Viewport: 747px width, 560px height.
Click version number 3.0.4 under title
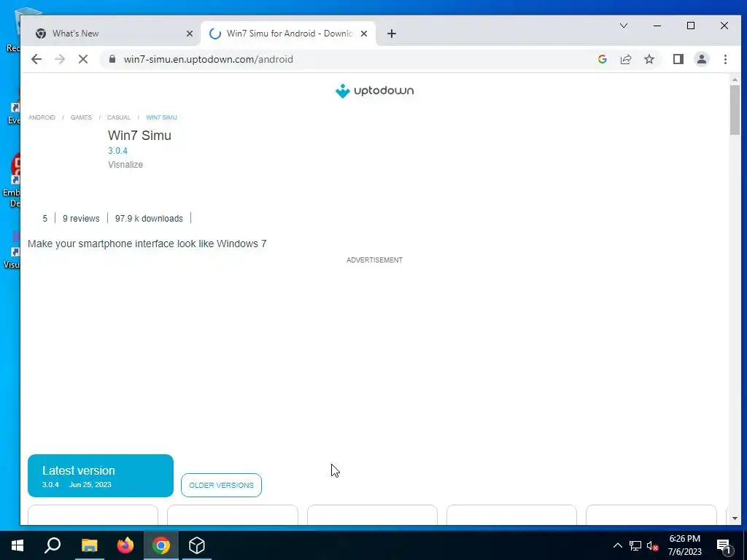pyautogui.click(x=117, y=150)
